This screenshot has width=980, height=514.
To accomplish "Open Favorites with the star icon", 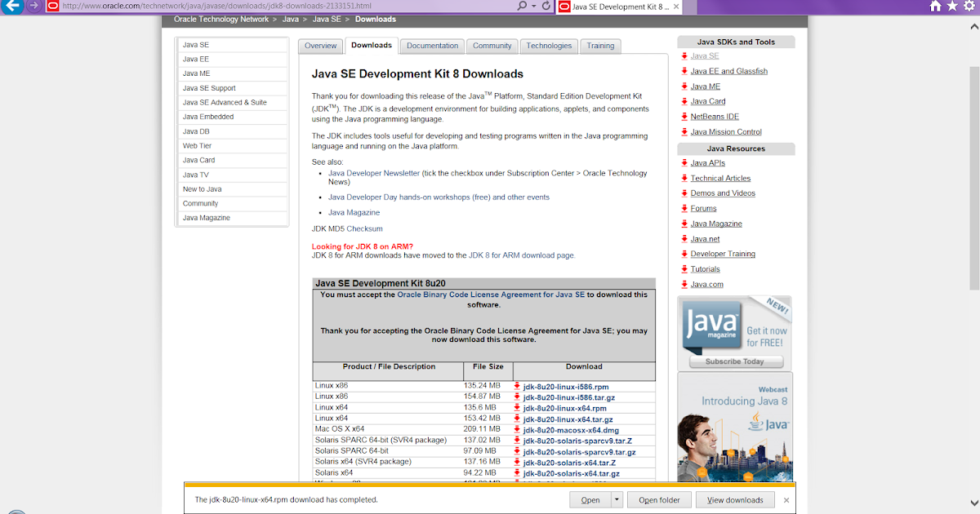I will click(952, 6).
